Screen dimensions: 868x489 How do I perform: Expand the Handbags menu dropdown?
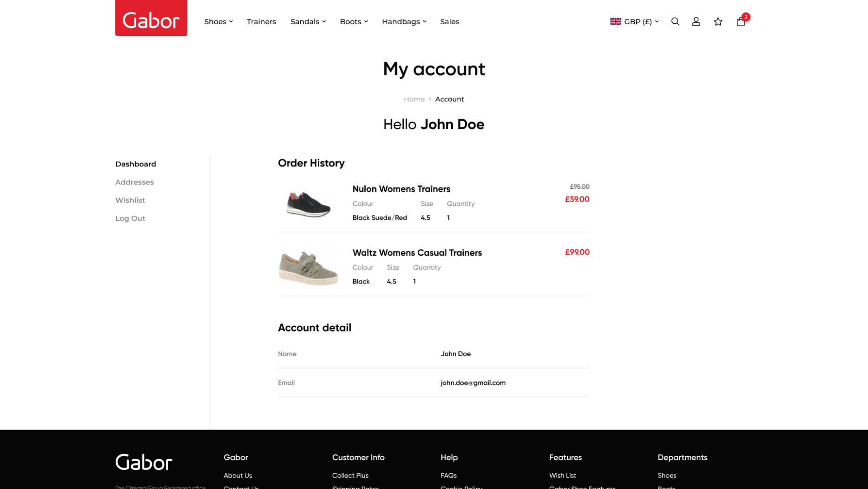point(404,21)
